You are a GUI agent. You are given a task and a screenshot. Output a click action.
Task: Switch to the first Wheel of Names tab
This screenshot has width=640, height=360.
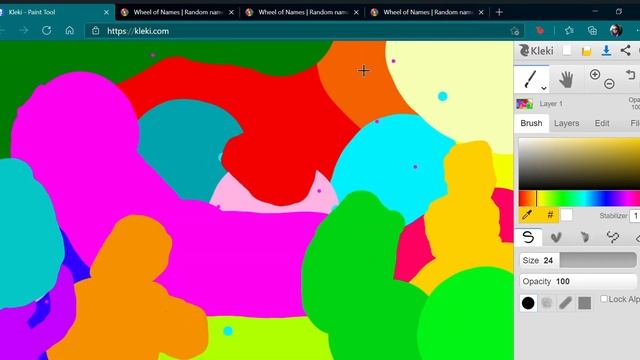pyautogui.click(x=178, y=12)
